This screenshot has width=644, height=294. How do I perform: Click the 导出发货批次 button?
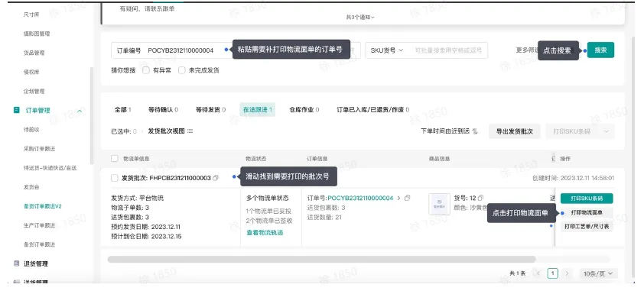tap(514, 131)
